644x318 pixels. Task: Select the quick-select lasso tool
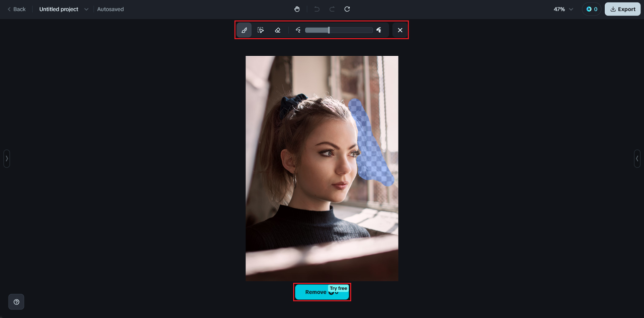coord(261,30)
